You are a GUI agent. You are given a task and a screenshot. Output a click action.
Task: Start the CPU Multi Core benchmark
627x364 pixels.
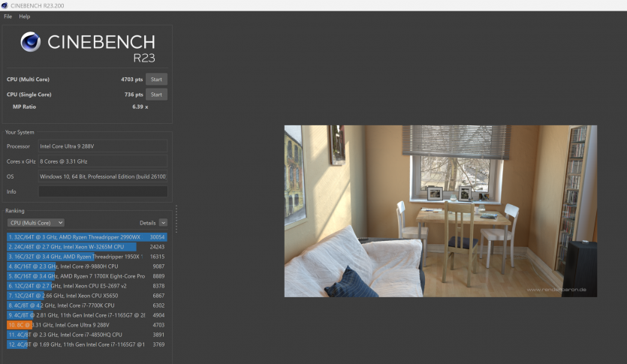[156, 79]
